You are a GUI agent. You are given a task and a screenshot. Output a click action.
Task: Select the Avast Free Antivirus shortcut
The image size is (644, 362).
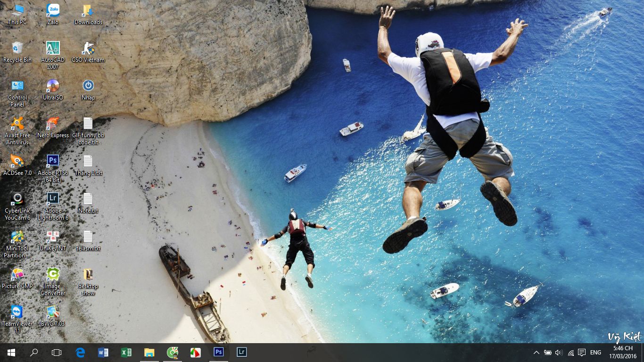[17, 131]
